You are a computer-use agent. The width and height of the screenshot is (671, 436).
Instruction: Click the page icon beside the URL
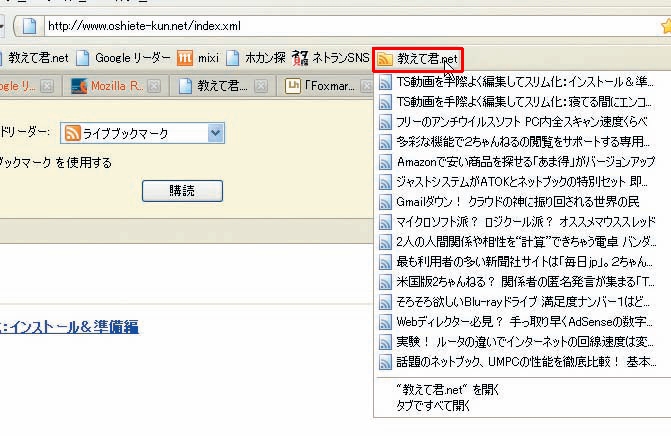coord(29,26)
